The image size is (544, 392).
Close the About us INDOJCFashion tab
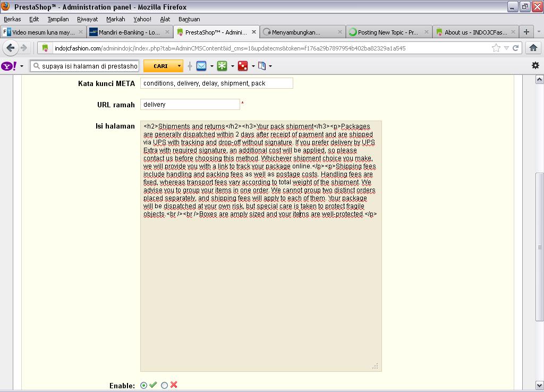coord(513,32)
